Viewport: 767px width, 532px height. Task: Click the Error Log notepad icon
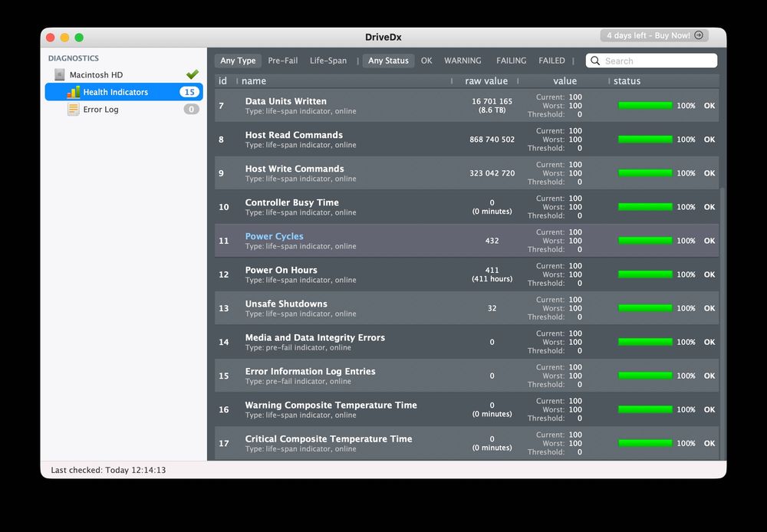coord(74,109)
